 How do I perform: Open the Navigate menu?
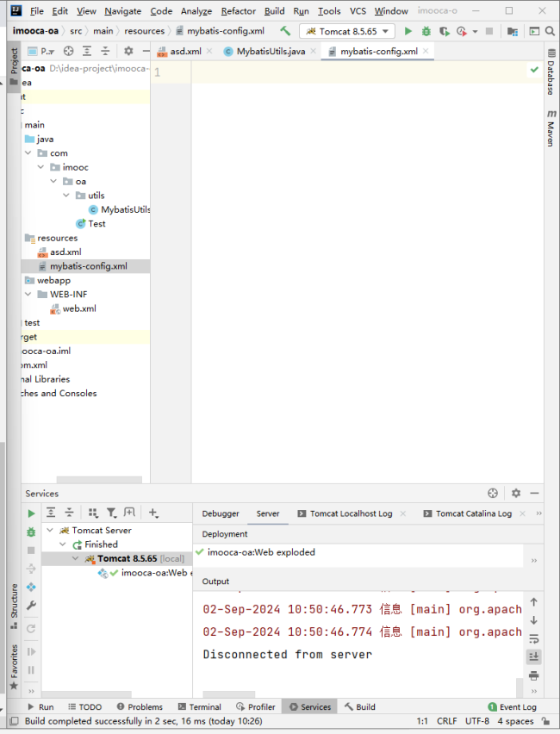click(x=122, y=10)
